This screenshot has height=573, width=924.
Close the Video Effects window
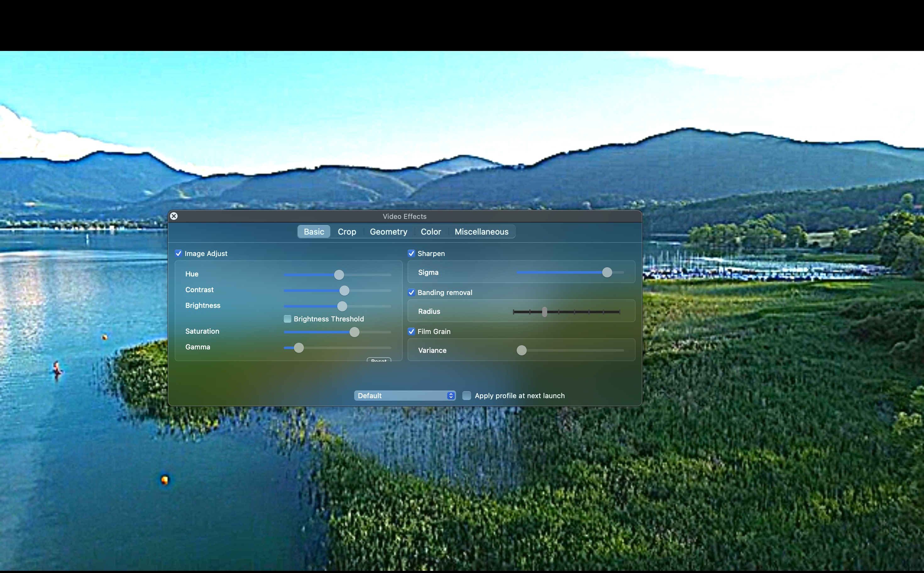(x=174, y=216)
